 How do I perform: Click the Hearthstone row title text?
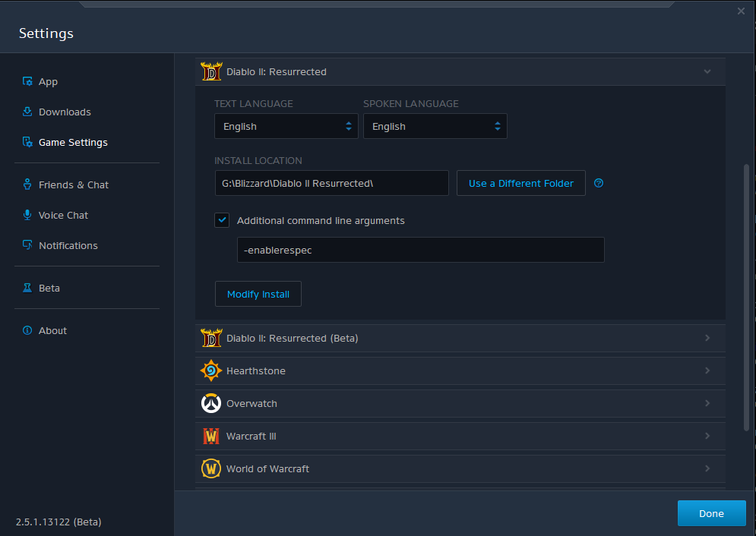pos(255,370)
